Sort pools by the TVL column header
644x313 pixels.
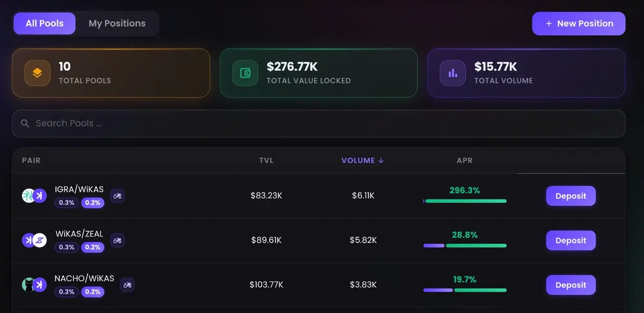pos(266,160)
